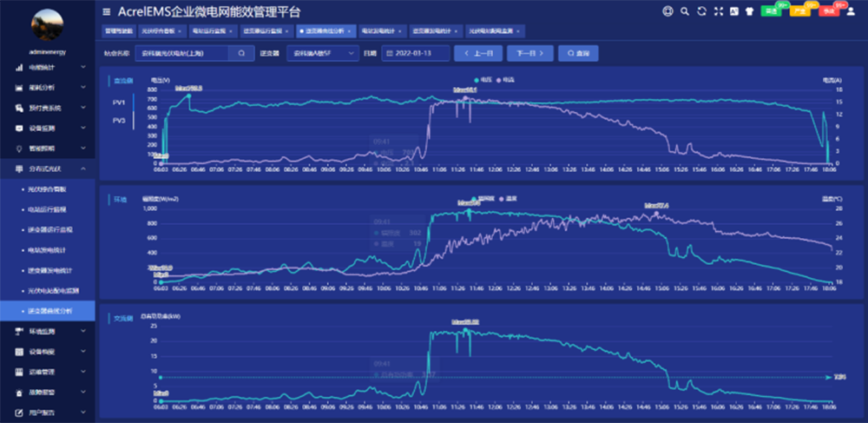This screenshot has height=423, width=868.
Task: Toggle the purple 电流 current legend series
Action: [x=505, y=79]
